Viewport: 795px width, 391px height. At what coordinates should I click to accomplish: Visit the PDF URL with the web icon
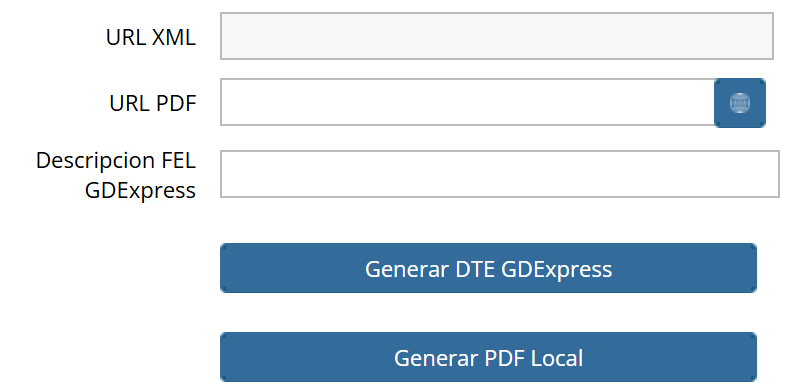[x=740, y=103]
